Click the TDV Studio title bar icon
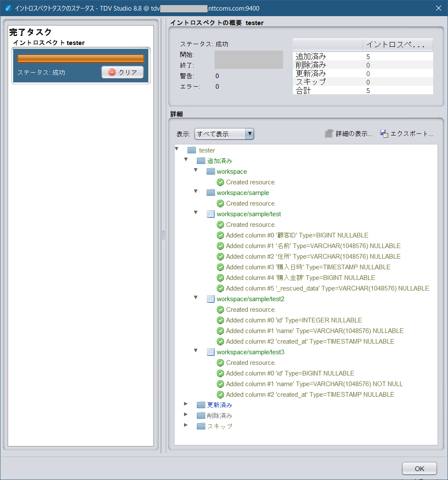 point(8,8)
